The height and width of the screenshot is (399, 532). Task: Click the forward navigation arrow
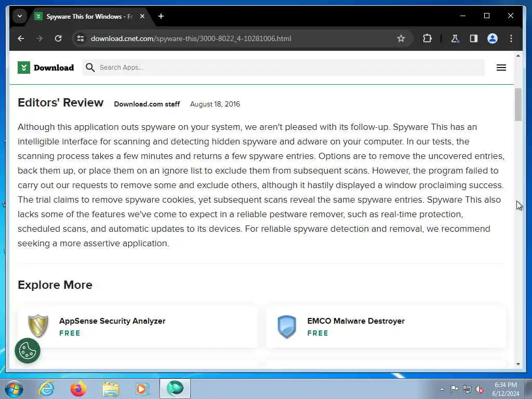pyautogui.click(x=39, y=38)
